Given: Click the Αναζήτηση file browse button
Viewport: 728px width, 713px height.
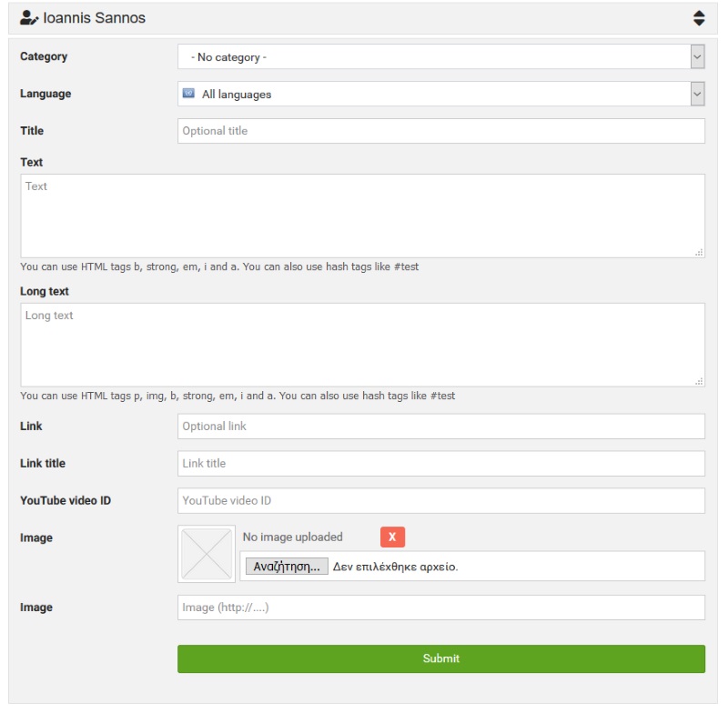Looking at the screenshot, I should coord(287,567).
